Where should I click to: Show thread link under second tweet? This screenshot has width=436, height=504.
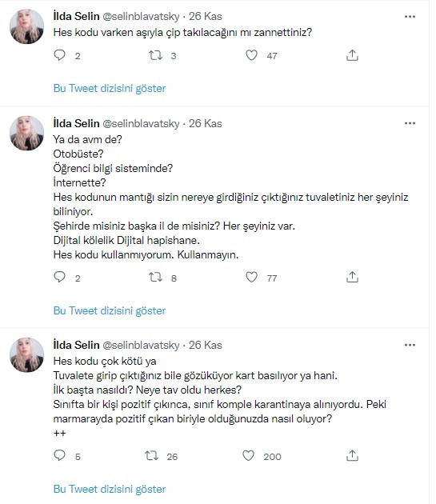[110, 311]
